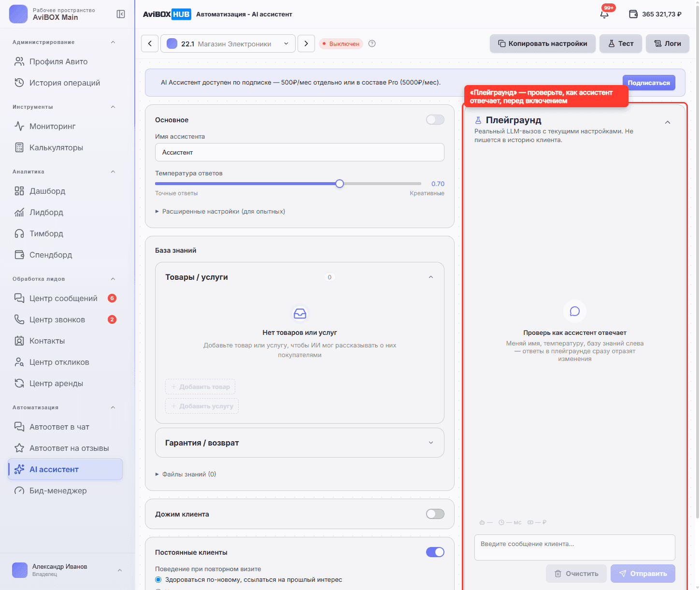Go to previous profile arrow
The image size is (700, 590).
(150, 43)
